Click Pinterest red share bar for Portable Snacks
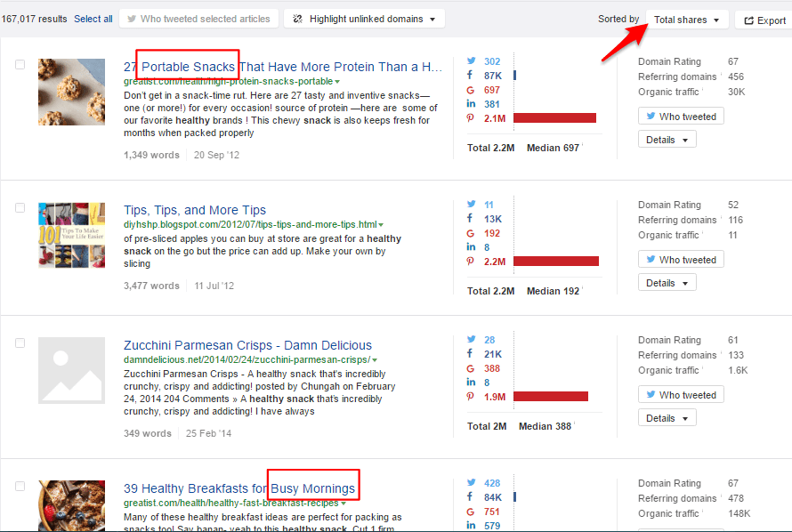Screen dimensions: 792x532 click(x=554, y=117)
